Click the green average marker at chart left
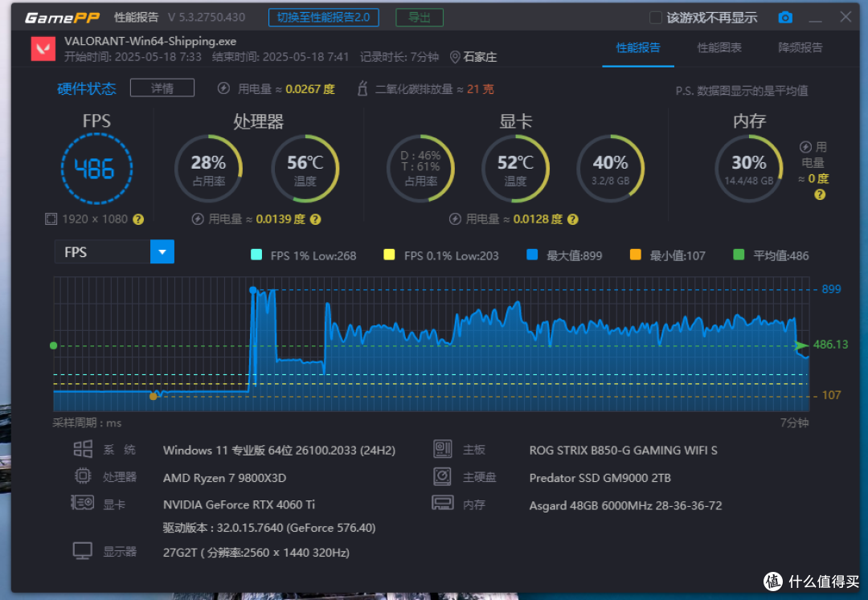 (x=53, y=345)
